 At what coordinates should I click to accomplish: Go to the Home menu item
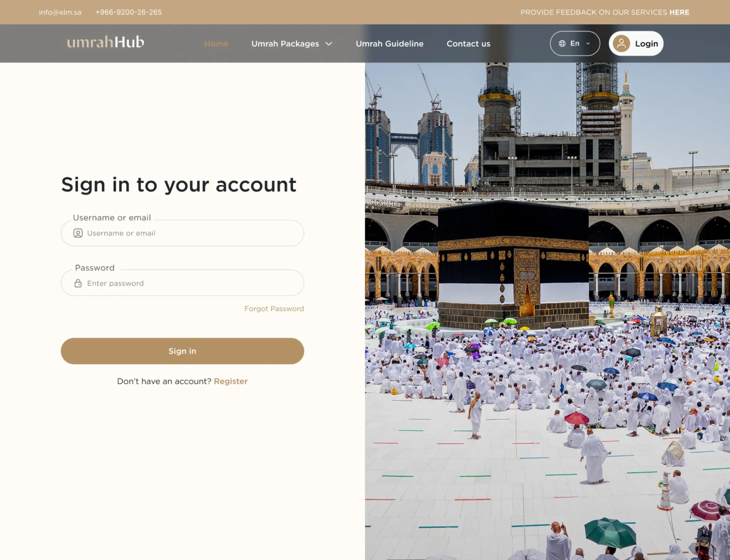coord(216,44)
